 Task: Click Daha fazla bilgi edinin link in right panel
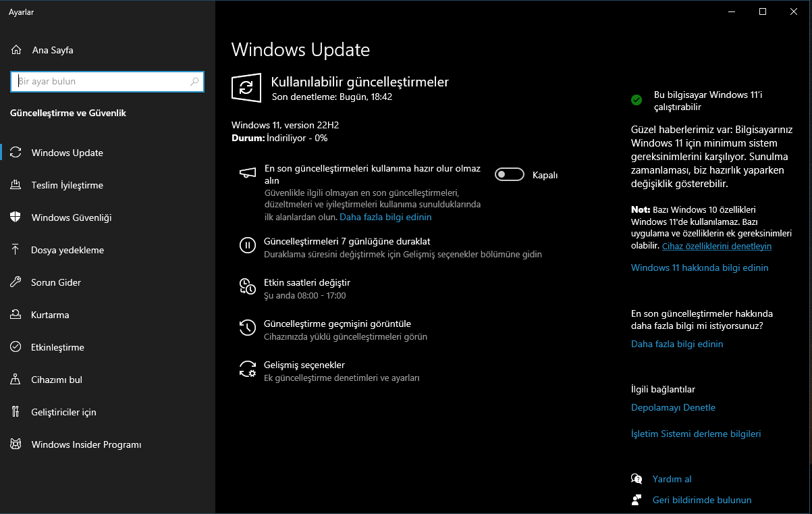click(x=677, y=344)
